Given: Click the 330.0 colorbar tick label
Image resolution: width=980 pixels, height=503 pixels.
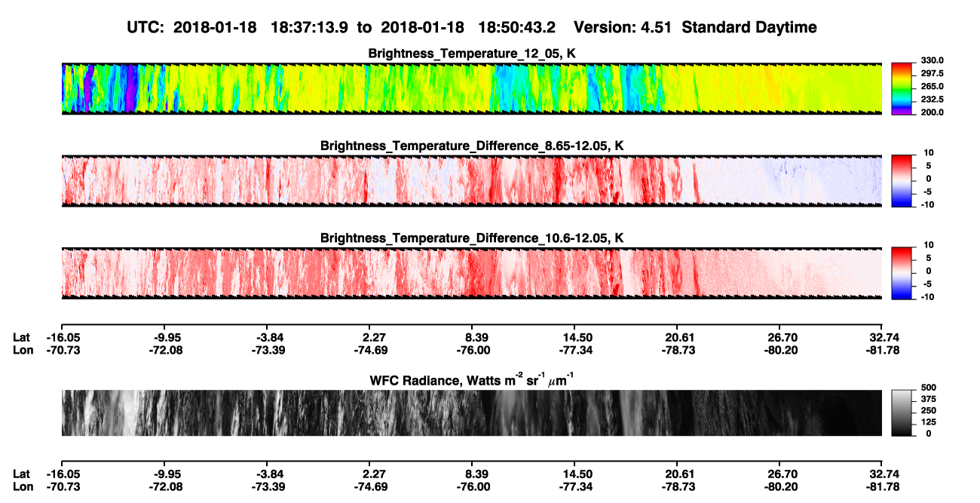Looking at the screenshot, I should click(x=932, y=60).
